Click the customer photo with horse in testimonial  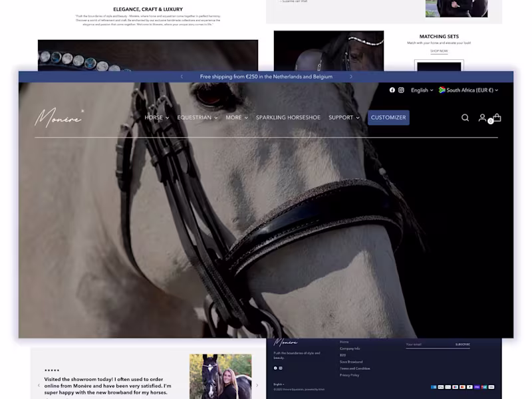[221, 376]
